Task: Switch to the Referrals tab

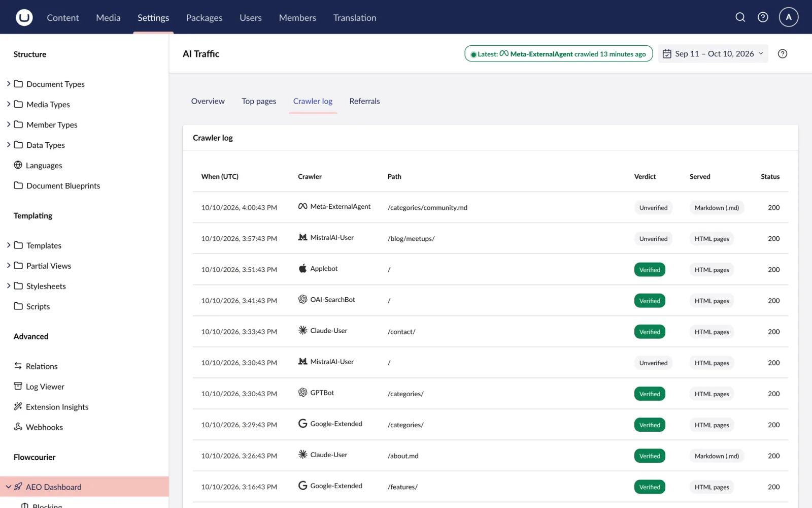Action: pos(364,101)
